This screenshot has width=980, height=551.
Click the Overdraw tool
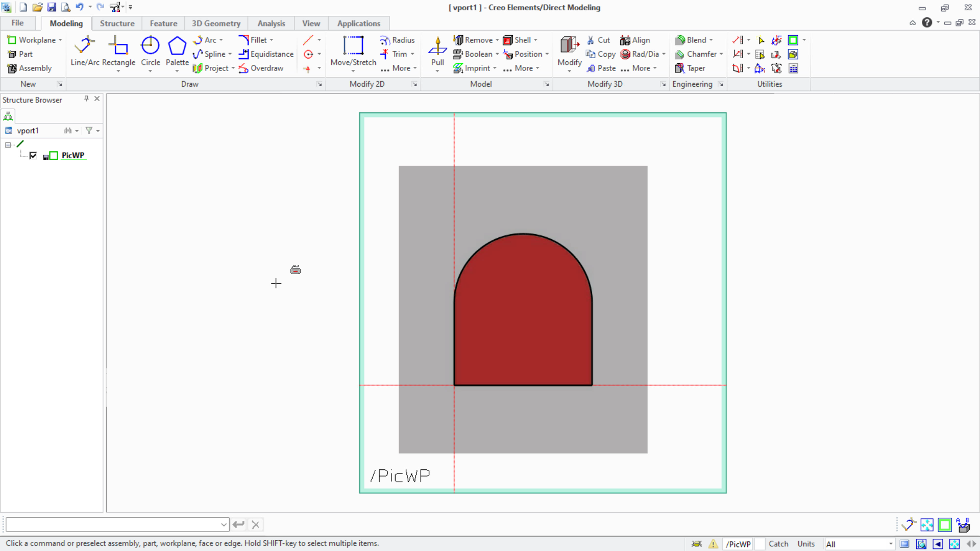[x=261, y=68]
